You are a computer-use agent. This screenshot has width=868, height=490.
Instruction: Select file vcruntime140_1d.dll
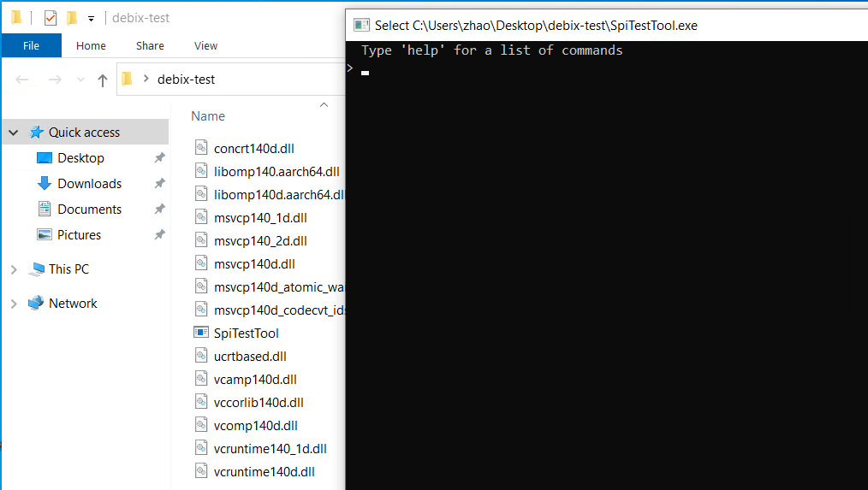pyautogui.click(x=271, y=449)
